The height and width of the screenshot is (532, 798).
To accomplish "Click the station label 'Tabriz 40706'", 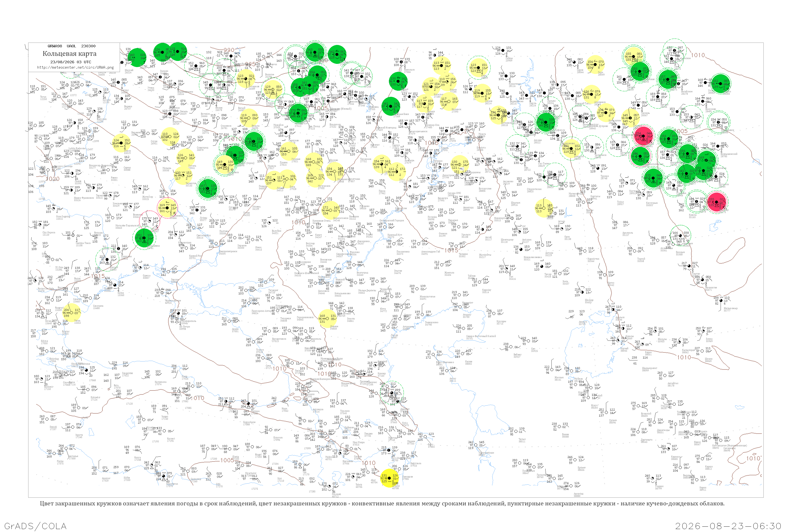I will click(359, 486).
